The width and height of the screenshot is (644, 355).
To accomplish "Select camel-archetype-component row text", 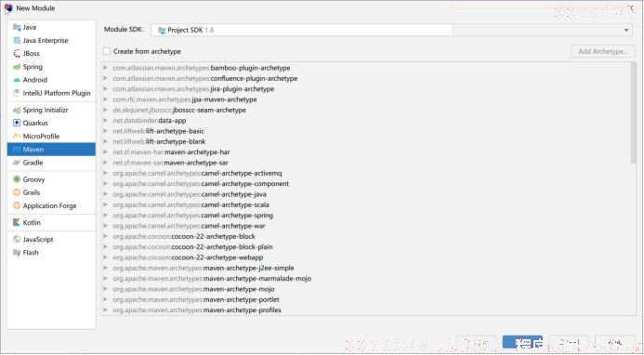I will [x=201, y=184].
